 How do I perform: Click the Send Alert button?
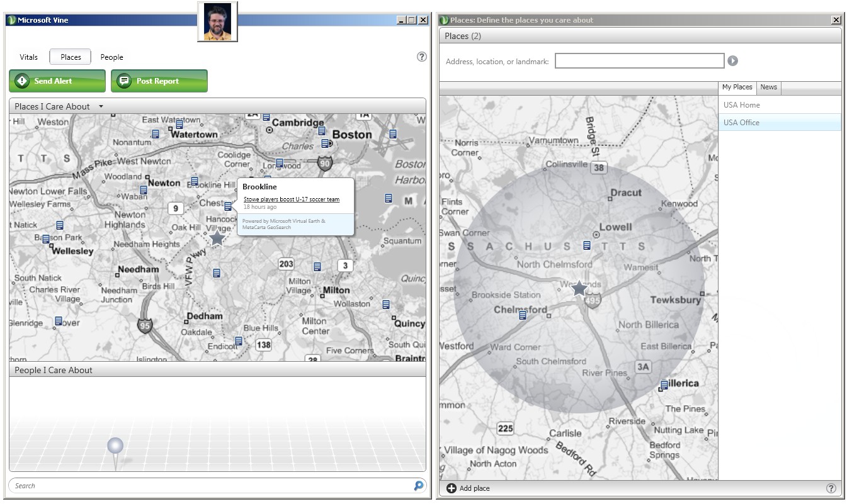(x=57, y=81)
